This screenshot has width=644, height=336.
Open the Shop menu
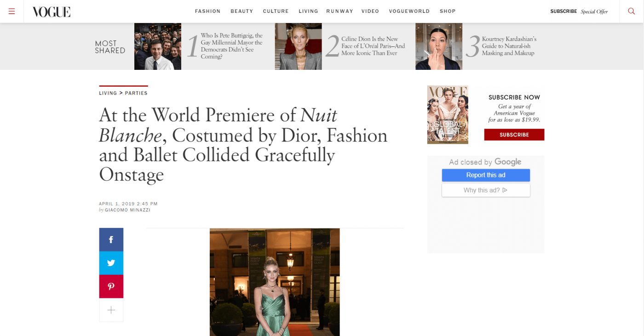tap(448, 11)
